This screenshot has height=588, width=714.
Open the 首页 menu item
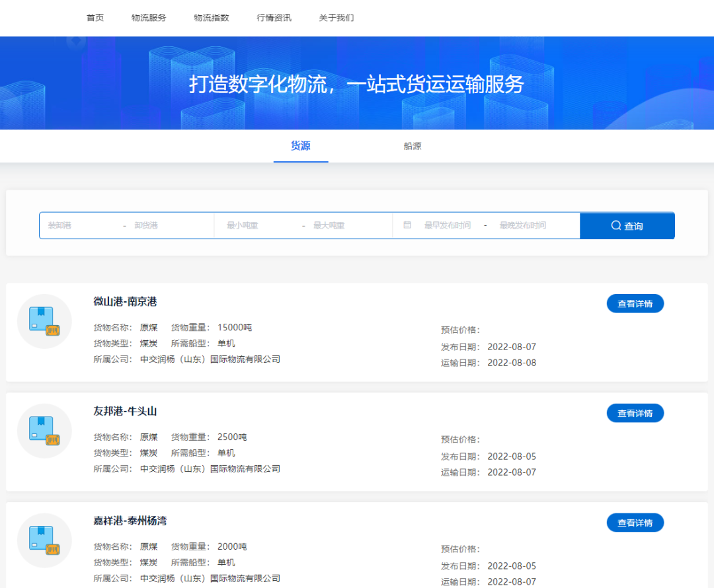tap(94, 18)
